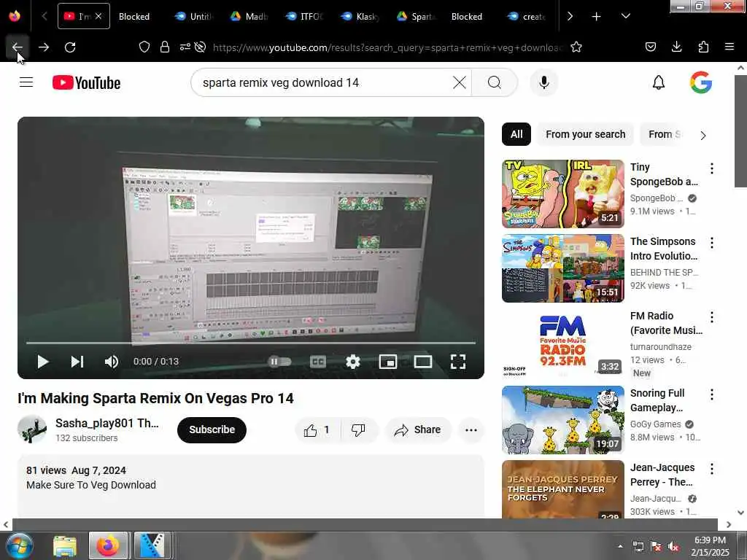This screenshot has height=560, width=747.
Task: Open YouTube notifications bell
Action: pos(659,82)
